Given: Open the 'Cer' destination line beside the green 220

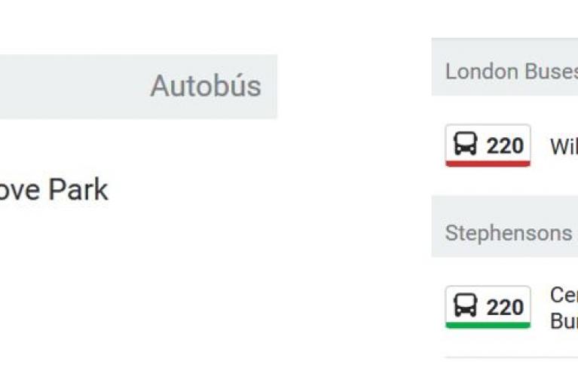Looking at the screenshot, I should click(564, 295).
